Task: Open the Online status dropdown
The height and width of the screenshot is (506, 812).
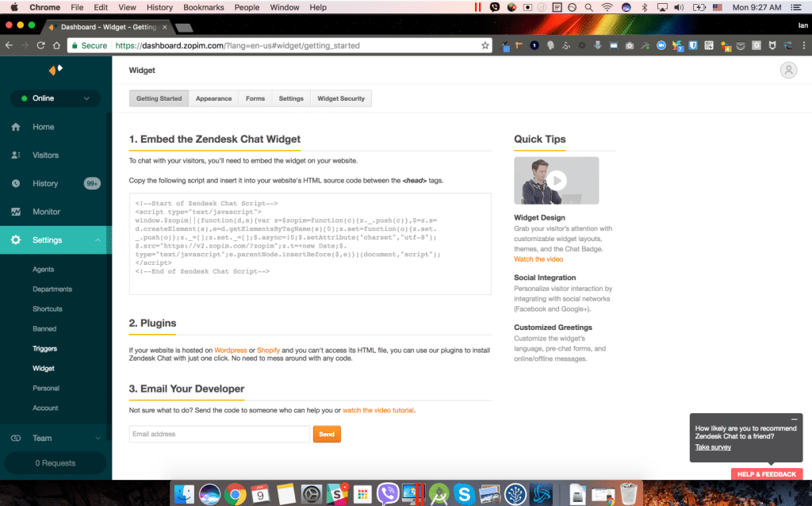Action: (56, 98)
